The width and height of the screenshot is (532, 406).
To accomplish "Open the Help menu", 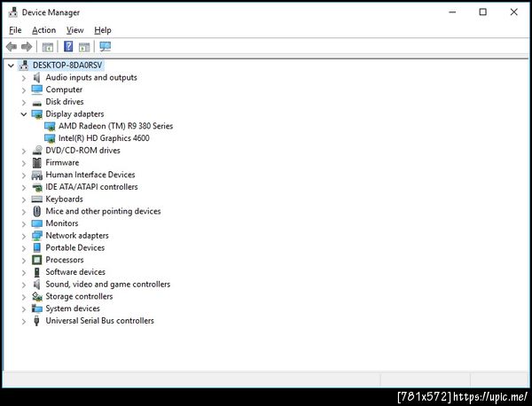I will pos(103,30).
